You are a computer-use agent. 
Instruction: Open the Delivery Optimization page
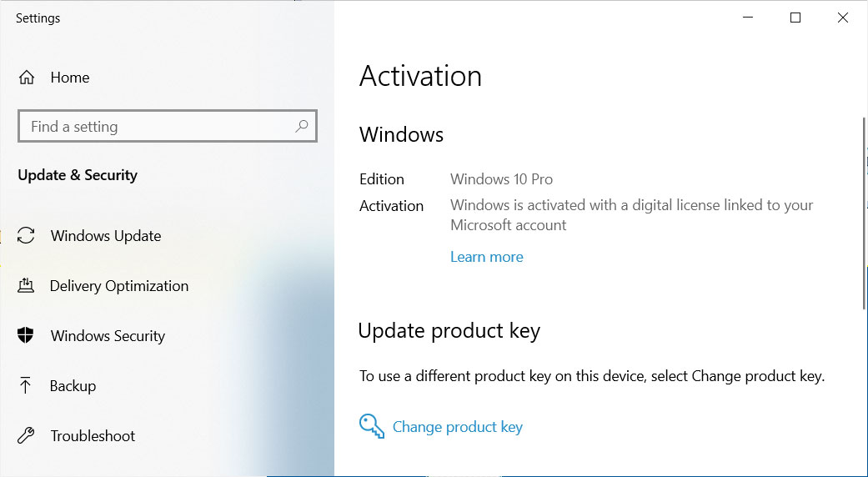click(119, 285)
